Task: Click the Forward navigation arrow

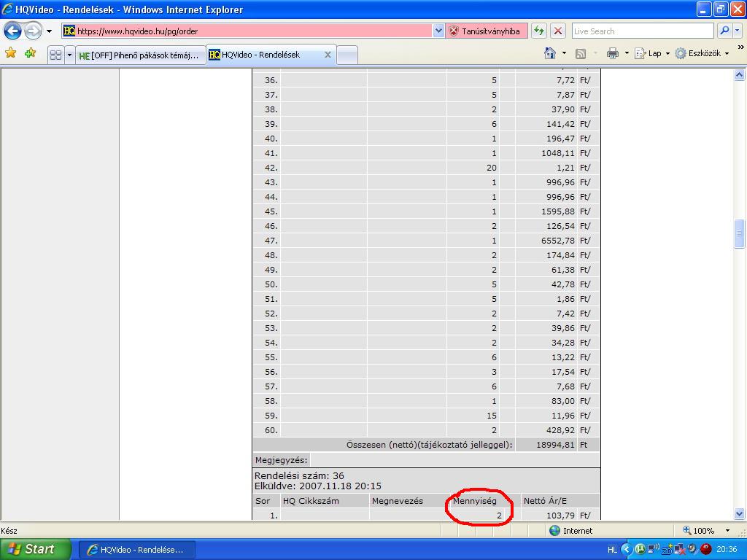Action: pos(33,31)
